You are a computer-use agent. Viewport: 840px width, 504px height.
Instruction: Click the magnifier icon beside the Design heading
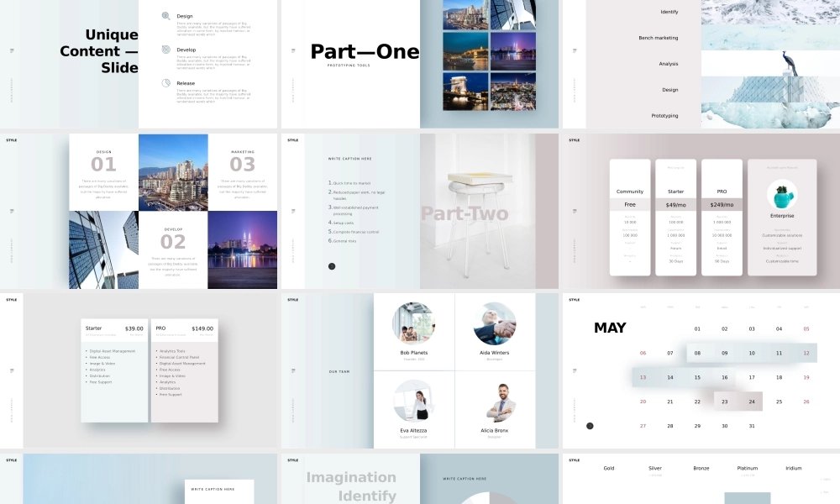(x=166, y=16)
